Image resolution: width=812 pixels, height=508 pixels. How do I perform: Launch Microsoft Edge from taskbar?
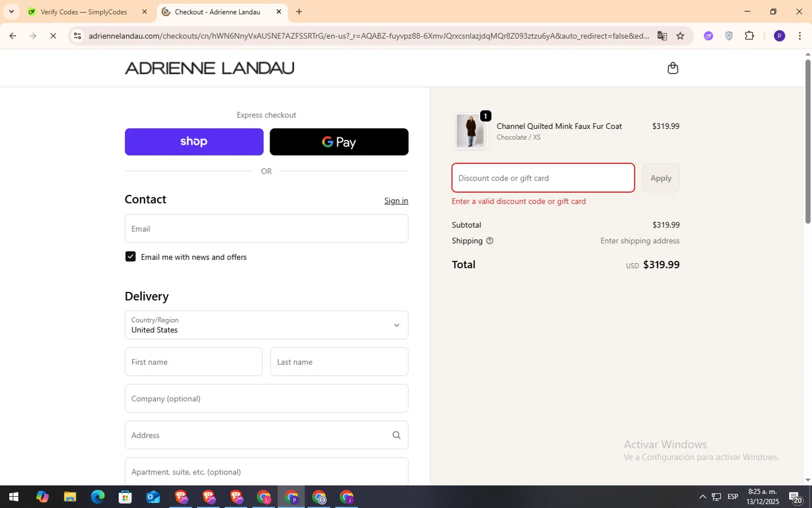[97, 497]
